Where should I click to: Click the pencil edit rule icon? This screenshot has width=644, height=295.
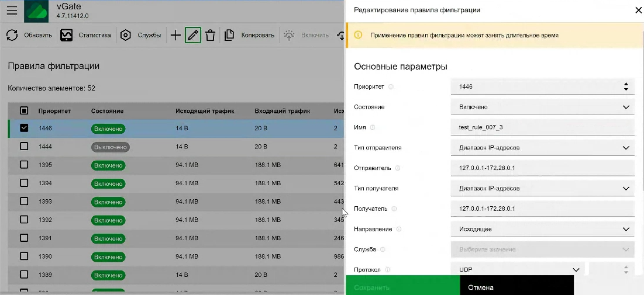192,35
